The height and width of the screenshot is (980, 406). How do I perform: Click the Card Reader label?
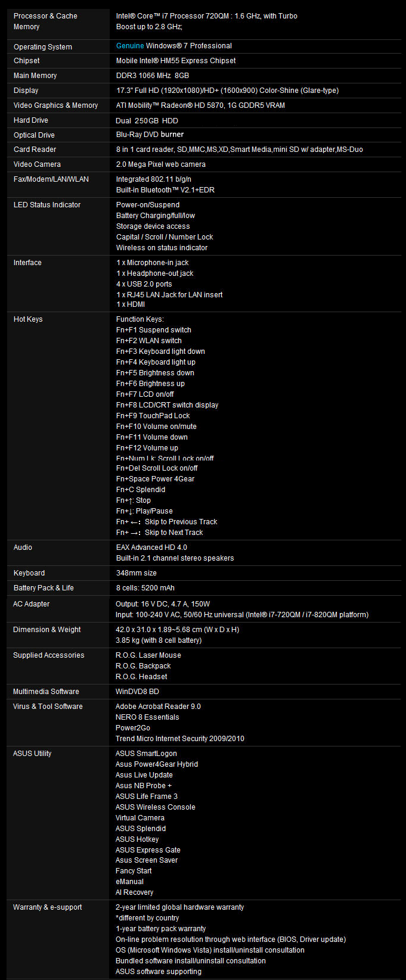(x=35, y=150)
